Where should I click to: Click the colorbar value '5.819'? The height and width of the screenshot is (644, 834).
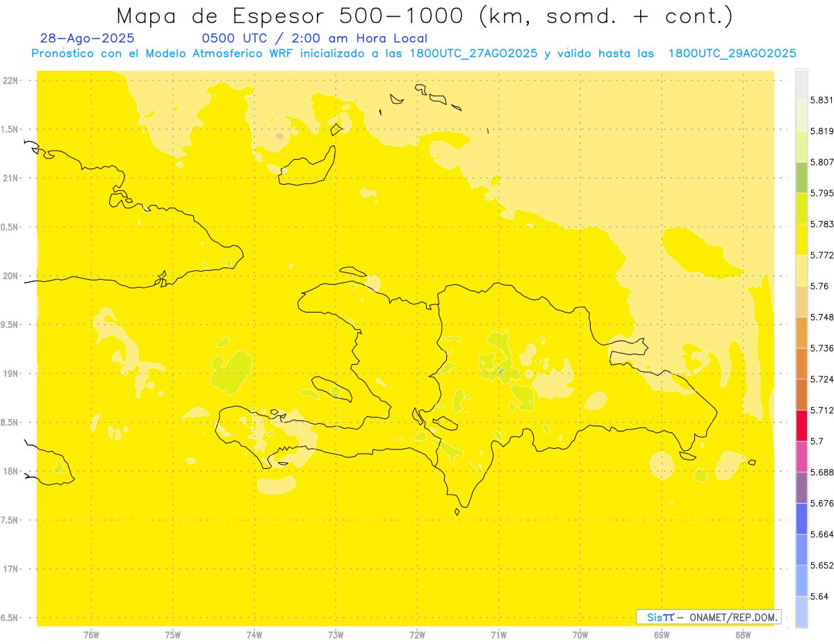pyautogui.click(x=822, y=131)
